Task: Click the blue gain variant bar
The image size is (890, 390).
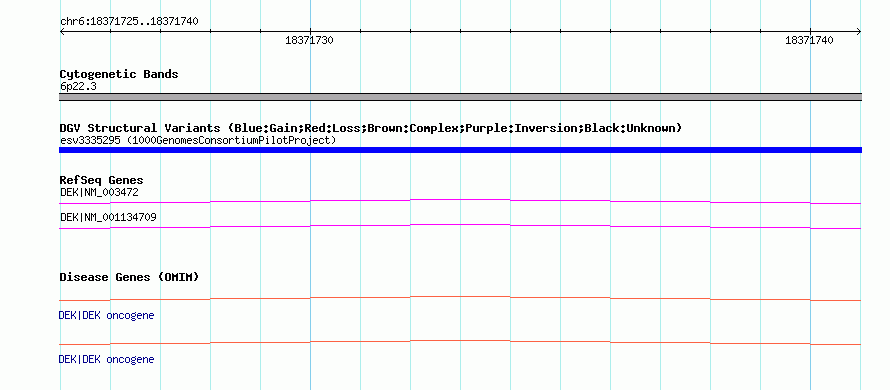Action: pyautogui.click(x=460, y=150)
